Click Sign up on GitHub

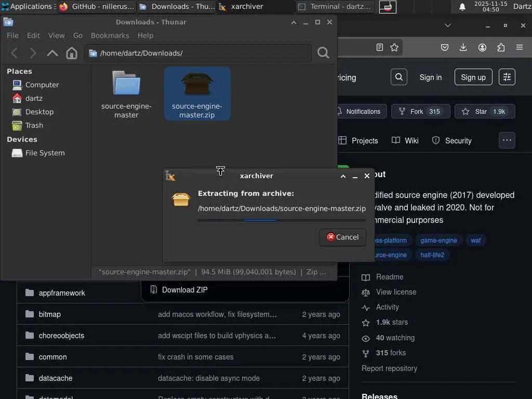tap(473, 77)
